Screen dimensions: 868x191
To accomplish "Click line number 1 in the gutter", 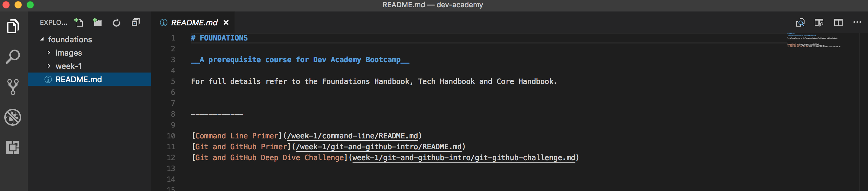I will 173,38.
